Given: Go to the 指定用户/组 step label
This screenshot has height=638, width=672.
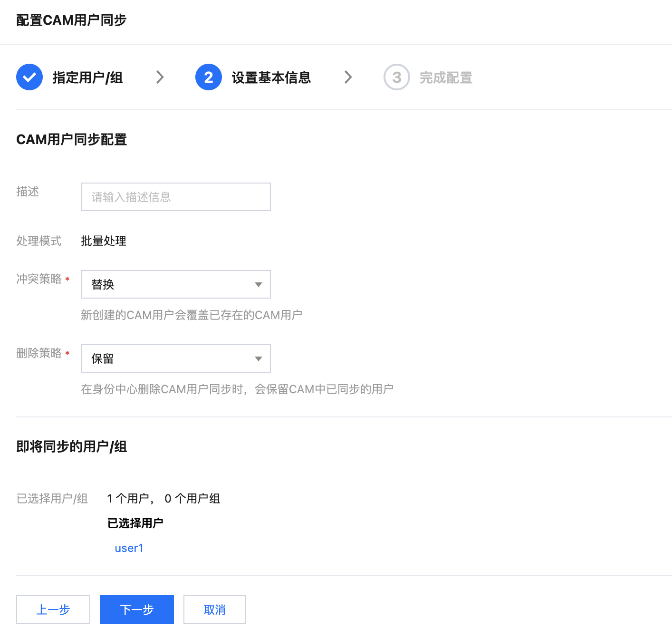Looking at the screenshot, I should (87, 77).
